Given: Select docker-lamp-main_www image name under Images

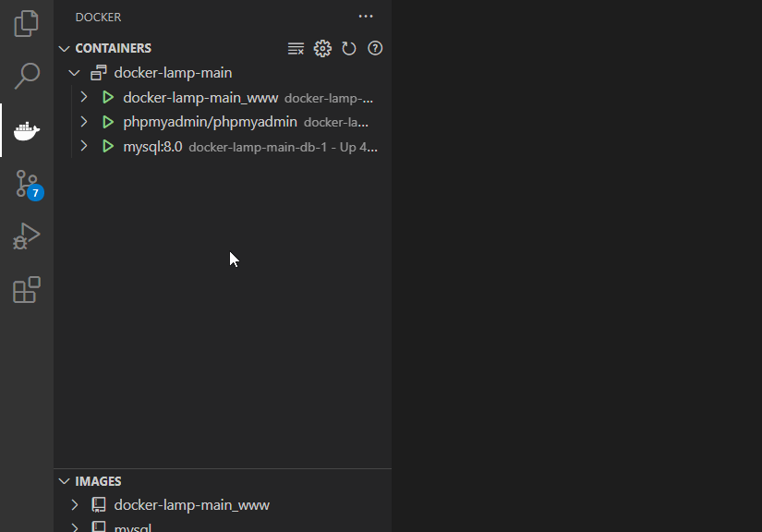Looking at the screenshot, I should tap(191, 505).
